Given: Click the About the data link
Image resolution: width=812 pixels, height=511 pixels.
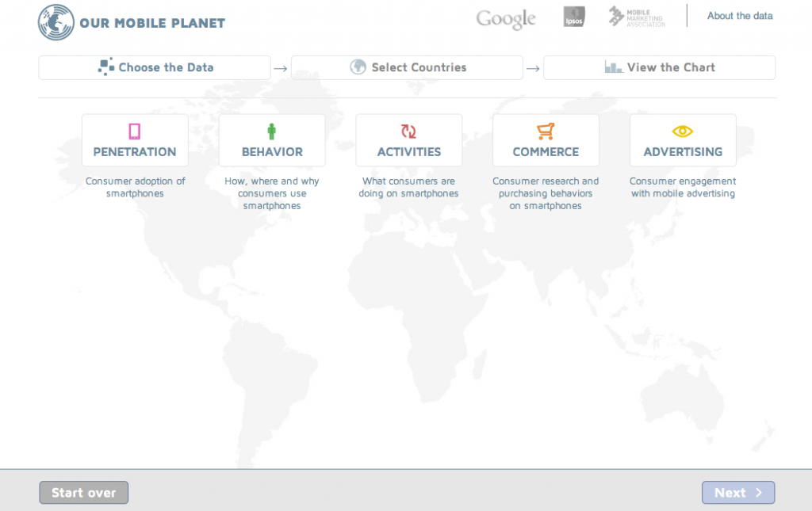Looking at the screenshot, I should pyautogui.click(x=739, y=15).
